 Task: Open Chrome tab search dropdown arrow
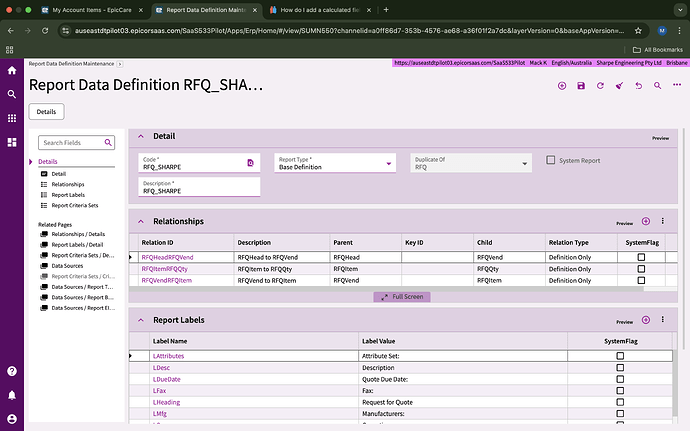point(678,10)
